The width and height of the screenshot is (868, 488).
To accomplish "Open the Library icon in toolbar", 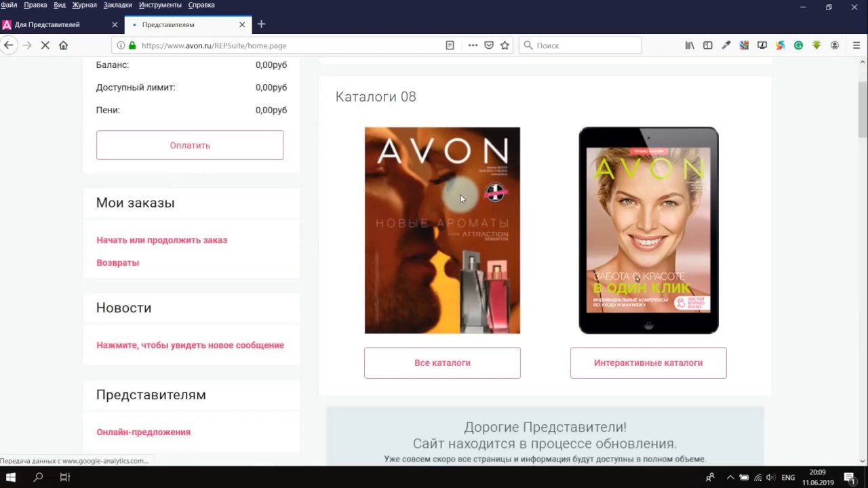I will tap(690, 45).
